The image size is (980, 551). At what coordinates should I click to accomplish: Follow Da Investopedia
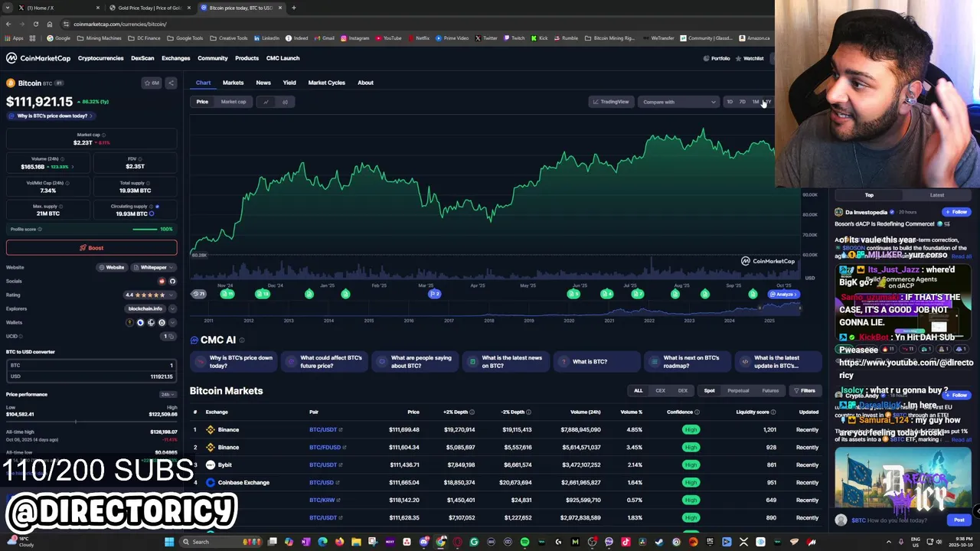point(956,212)
